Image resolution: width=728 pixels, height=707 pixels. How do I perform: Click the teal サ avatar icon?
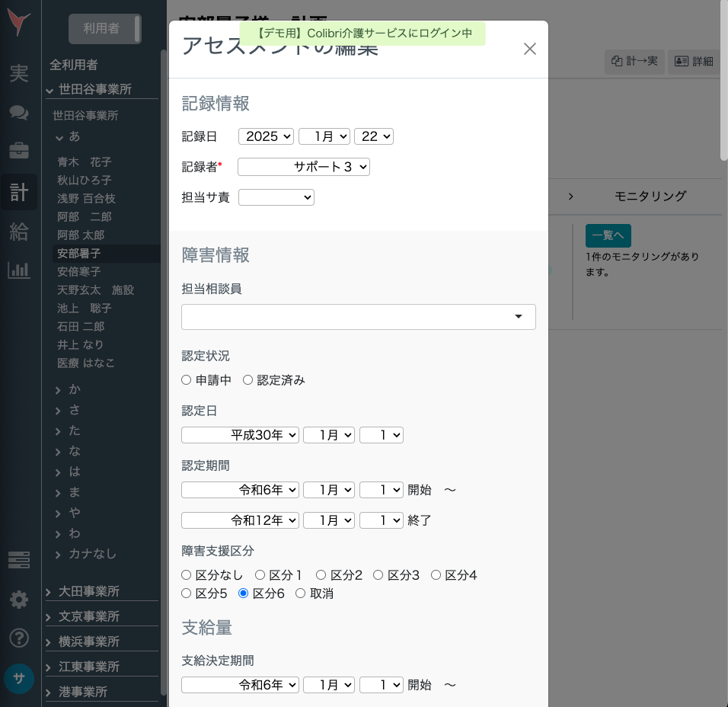[x=19, y=678]
